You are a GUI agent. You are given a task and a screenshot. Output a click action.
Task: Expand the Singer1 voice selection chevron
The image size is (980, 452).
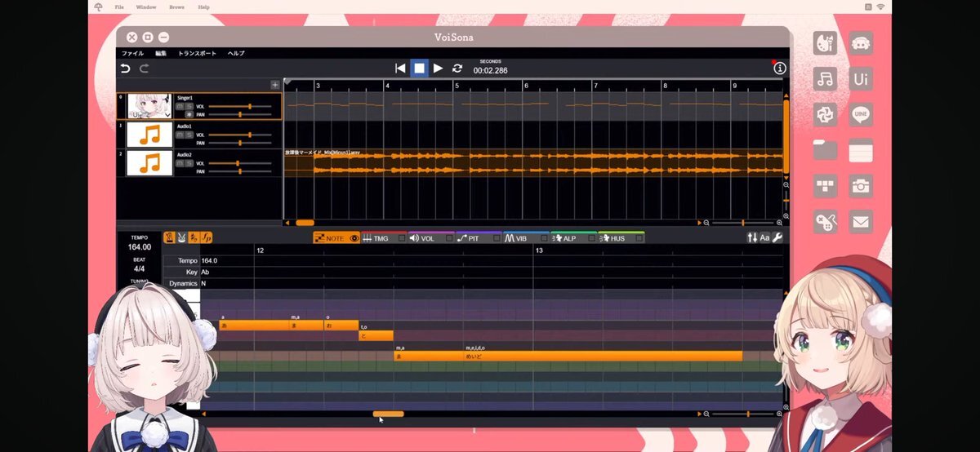point(167,115)
